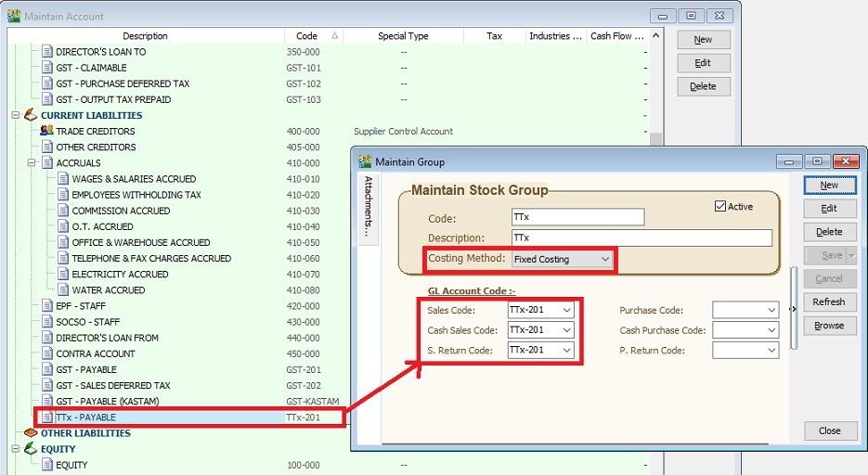Click the Other Liabilities category icon
The width and height of the screenshot is (868, 475).
coord(30,433)
